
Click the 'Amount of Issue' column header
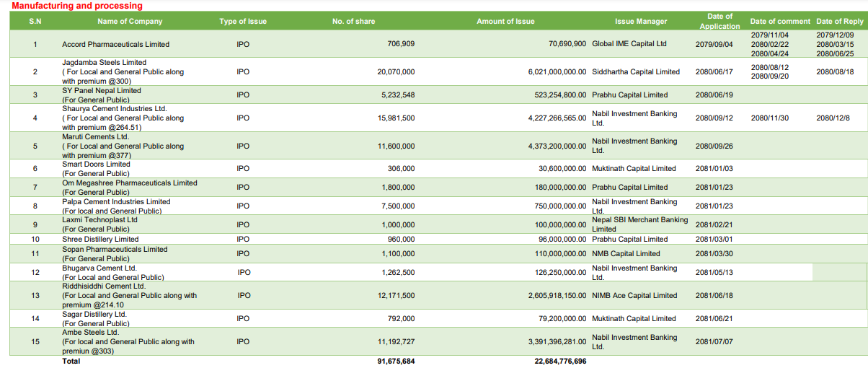tap(505, 21)
